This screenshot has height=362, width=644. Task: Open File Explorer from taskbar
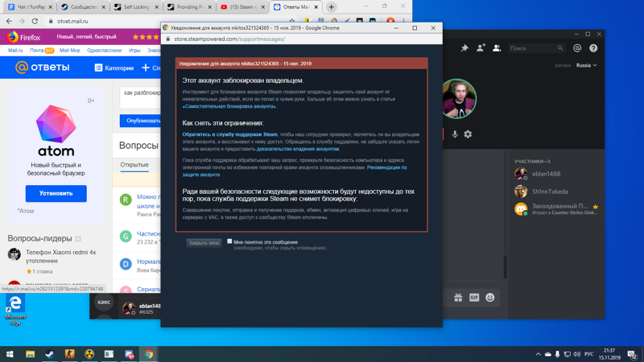click(x=30, y=354)
